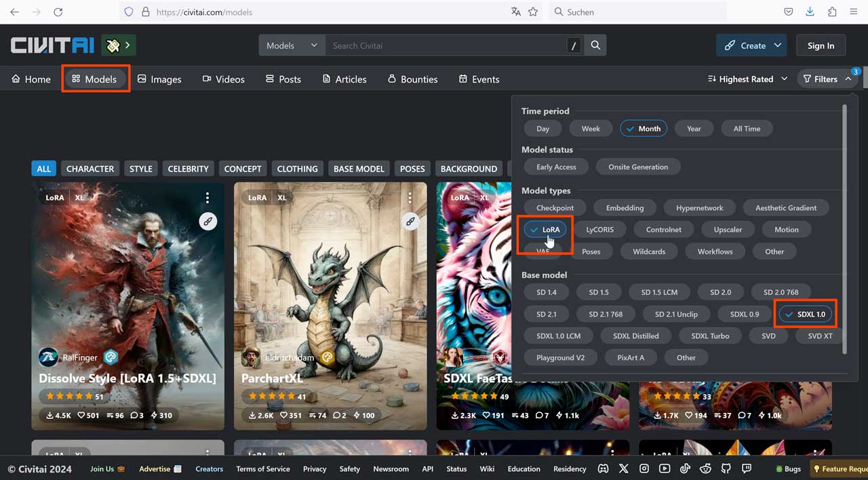
Task: Enable the Checkpoint model type filter
Action: [555, 208]
